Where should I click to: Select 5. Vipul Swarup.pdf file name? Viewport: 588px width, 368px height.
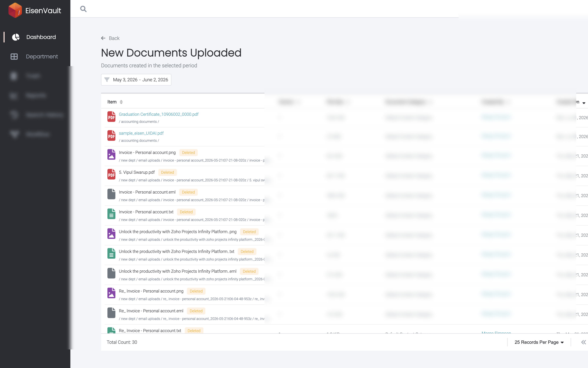[x=137, y=172]
